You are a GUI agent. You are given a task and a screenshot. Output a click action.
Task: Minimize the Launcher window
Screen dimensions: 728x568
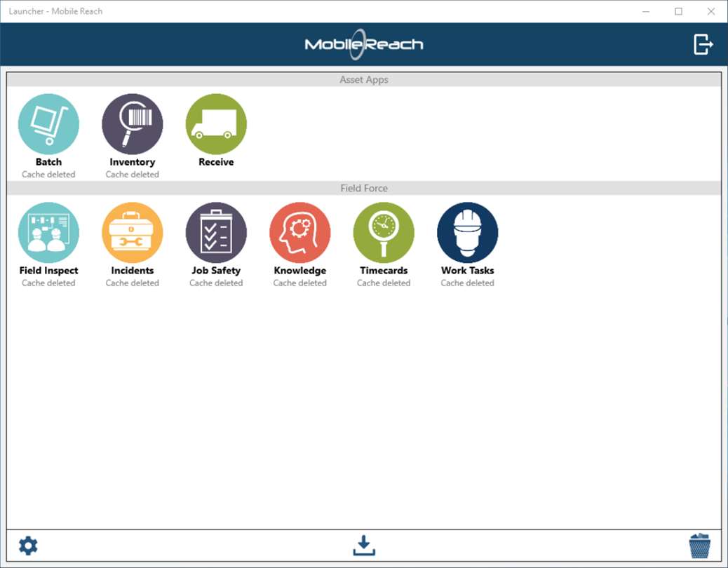[646, 11]
